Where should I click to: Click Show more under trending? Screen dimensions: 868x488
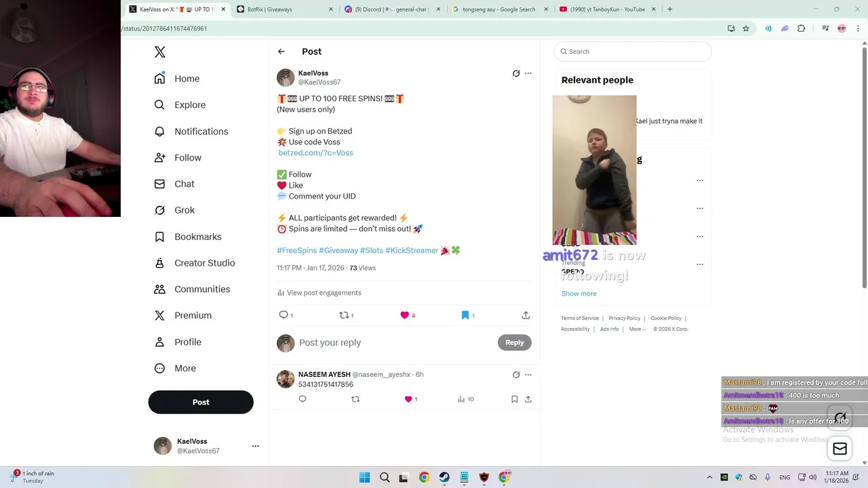click(x=578, y=293)
